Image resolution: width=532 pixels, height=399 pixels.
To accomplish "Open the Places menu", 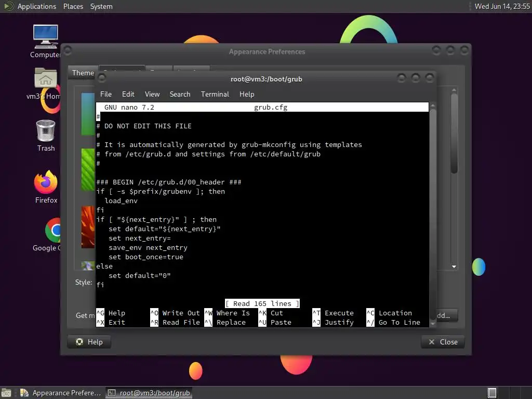I will pos(73,6).
